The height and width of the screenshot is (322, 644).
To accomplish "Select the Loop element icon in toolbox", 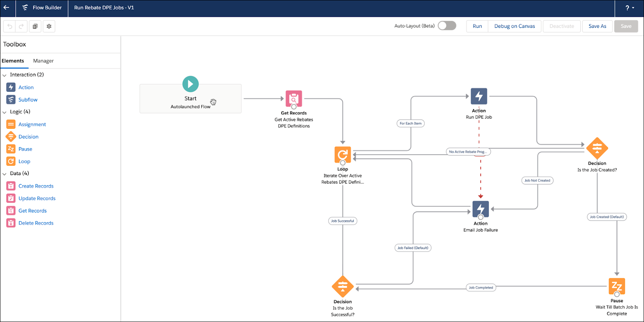I will [11, 161].
